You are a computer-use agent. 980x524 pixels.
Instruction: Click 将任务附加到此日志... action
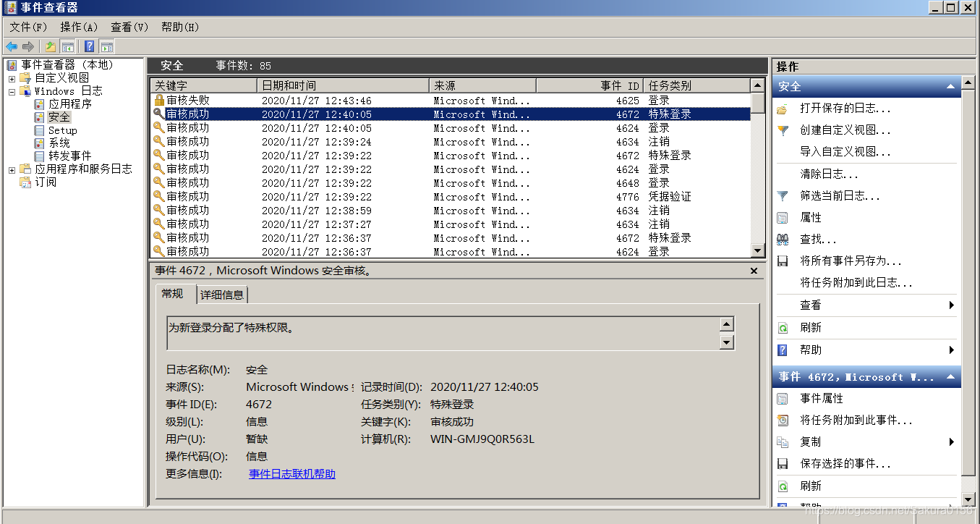pos(856,282)
